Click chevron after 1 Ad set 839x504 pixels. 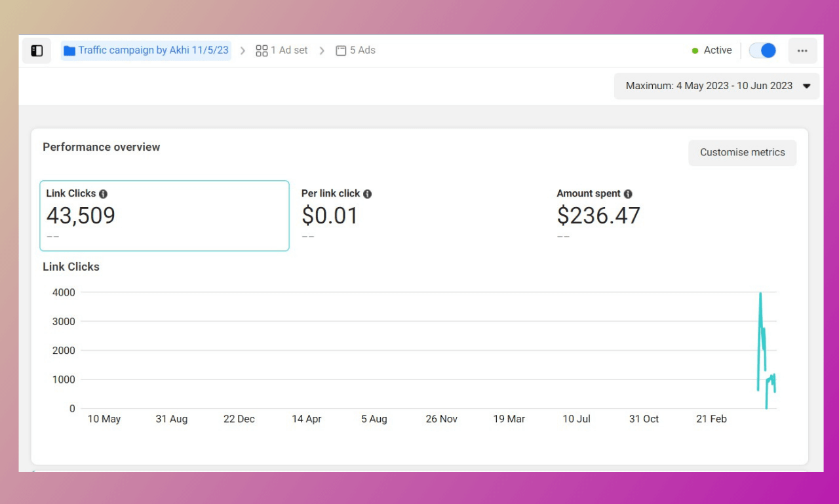tap(322, 50)
